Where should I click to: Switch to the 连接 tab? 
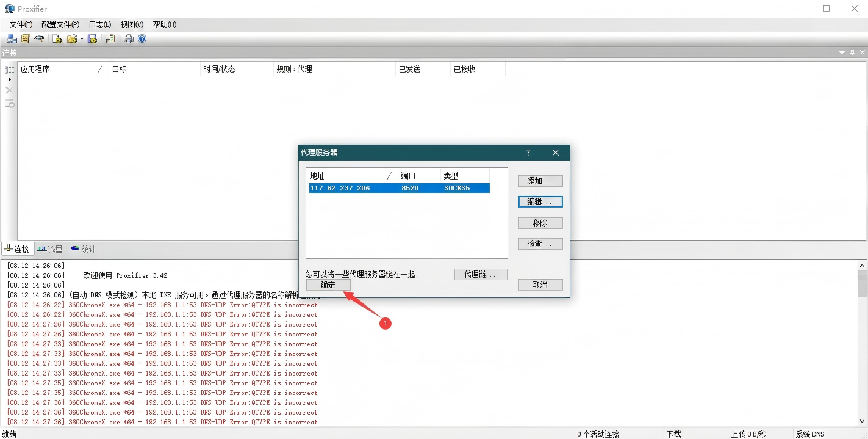click(16, 249)
